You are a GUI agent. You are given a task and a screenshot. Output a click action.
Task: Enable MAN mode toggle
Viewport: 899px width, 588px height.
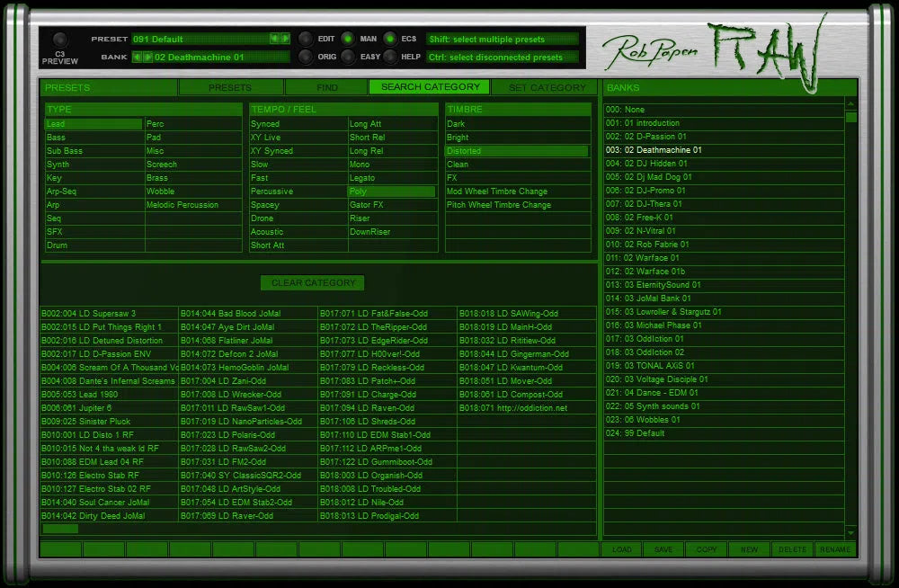349,40
